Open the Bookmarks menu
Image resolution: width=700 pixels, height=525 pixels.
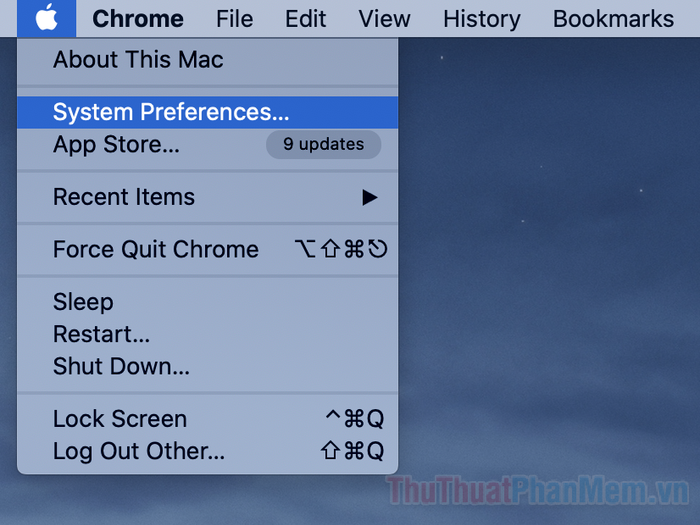613,19
